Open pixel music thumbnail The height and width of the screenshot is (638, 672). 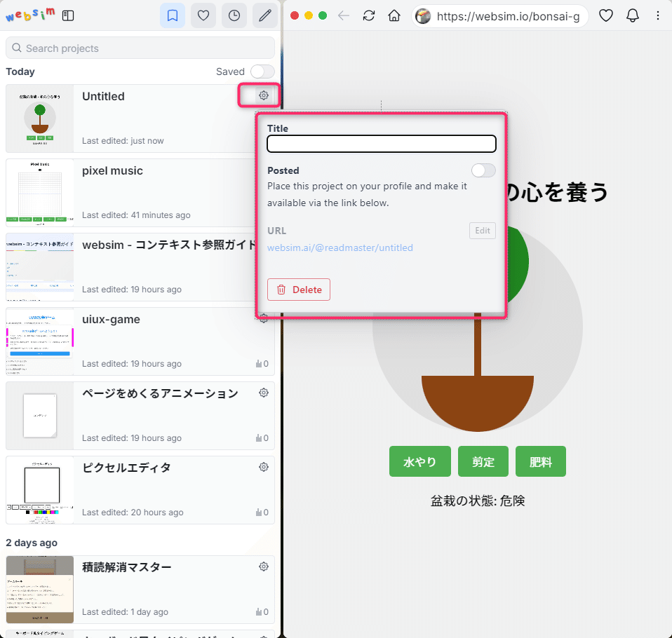point(40,193)
